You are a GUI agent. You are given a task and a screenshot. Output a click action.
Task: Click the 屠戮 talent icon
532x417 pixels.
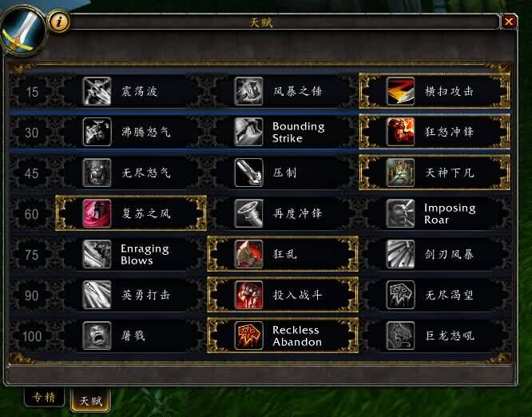pyautogui.click(x=97, y=336)
